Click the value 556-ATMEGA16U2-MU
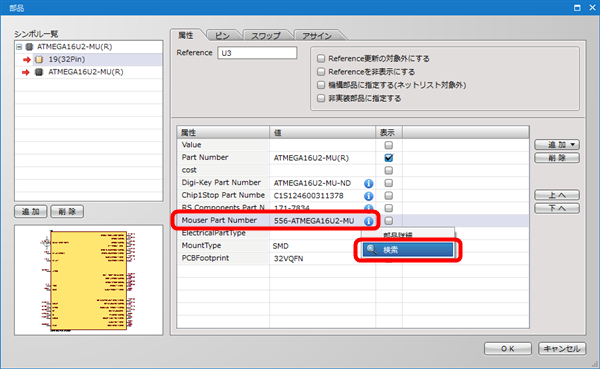Image resolution: width=600 pixels, height=369 pixels. (x=314, y=221)
